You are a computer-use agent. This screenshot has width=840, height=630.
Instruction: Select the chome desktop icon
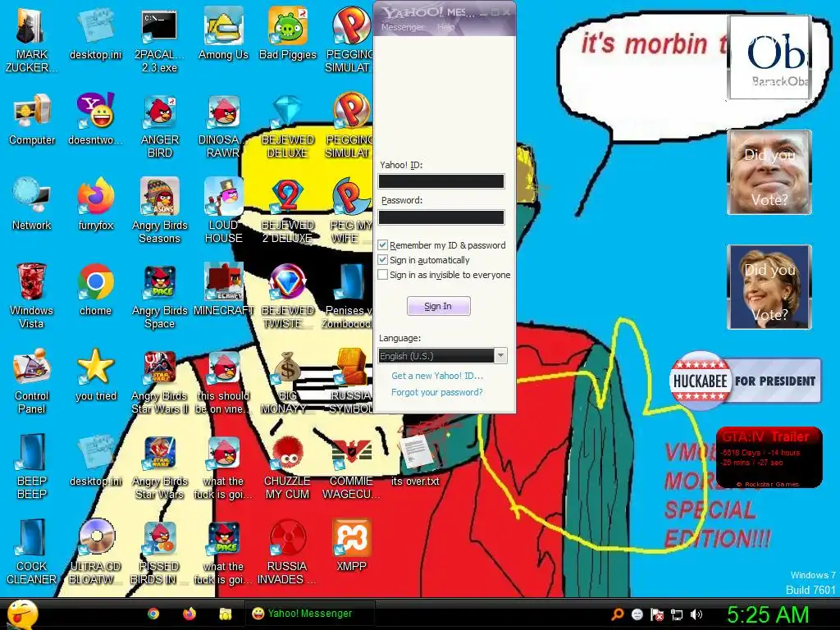95,290
